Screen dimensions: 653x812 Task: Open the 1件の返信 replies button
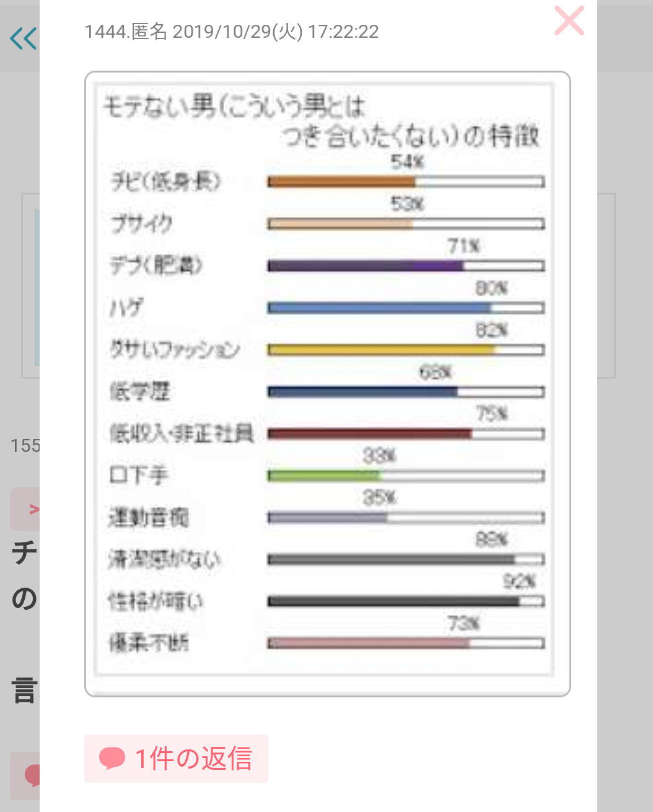click(x=176, y=759)
